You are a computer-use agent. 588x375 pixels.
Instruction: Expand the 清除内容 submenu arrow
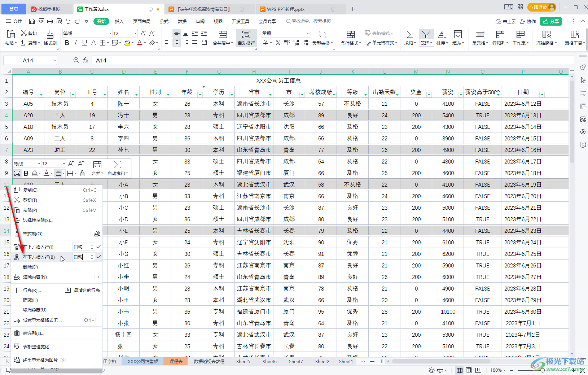[99, 277]
